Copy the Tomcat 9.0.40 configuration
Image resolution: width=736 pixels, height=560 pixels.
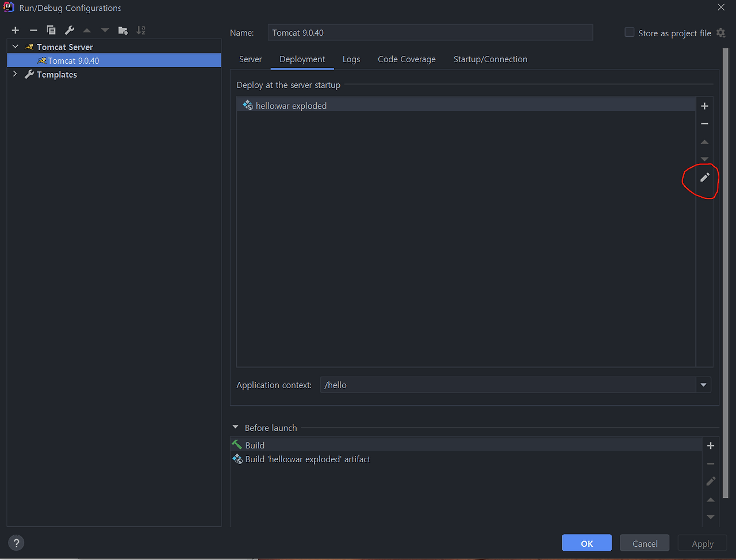pyautogui.click(x=51, y=30)
